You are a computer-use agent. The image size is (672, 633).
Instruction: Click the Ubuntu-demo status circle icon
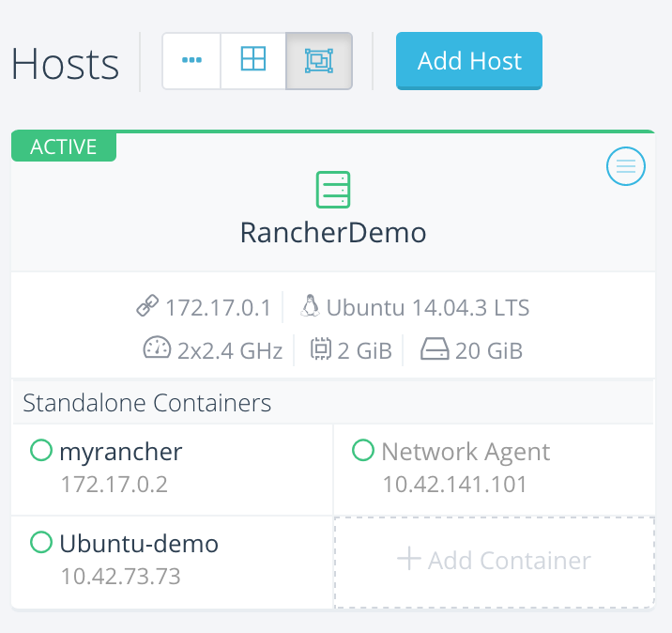click(x=41, y=542)
